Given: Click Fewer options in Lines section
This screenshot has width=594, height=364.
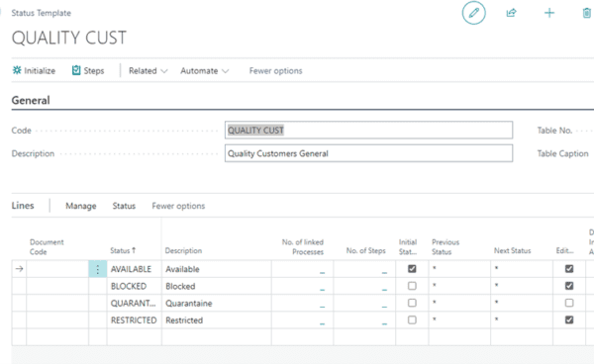Looking at the screenshot, I should coord(178,206).
